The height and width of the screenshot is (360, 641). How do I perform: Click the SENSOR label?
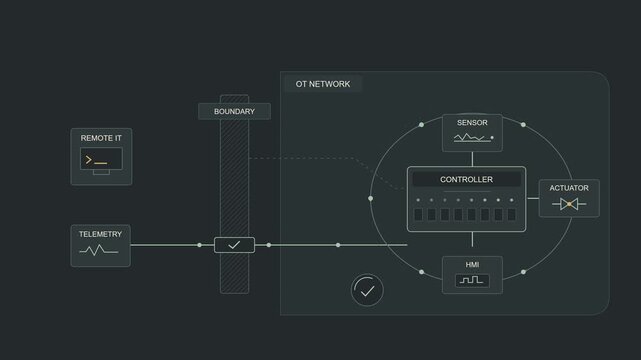pyautogui.click(x=472, y=123)
